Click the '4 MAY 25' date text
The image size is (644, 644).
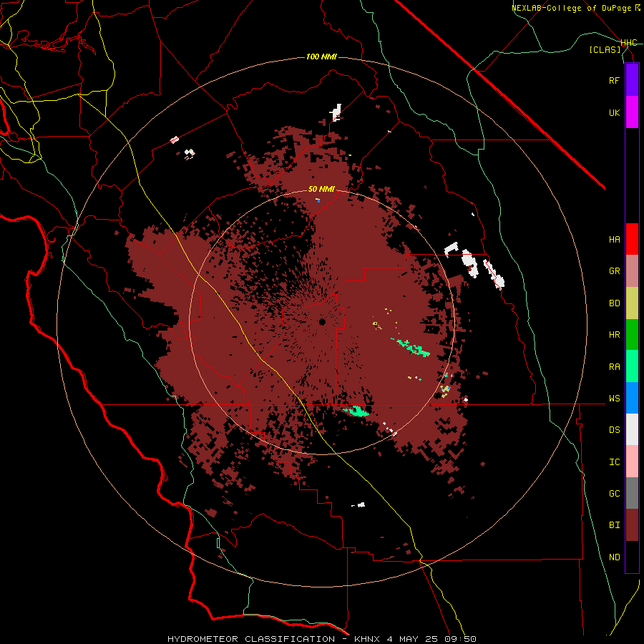pos(412,639)
